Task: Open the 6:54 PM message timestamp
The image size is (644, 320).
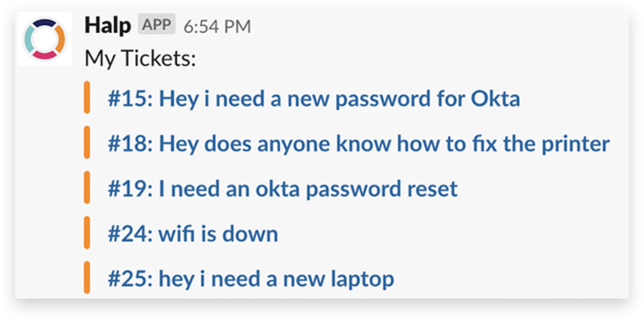Action: click(217, 26)
